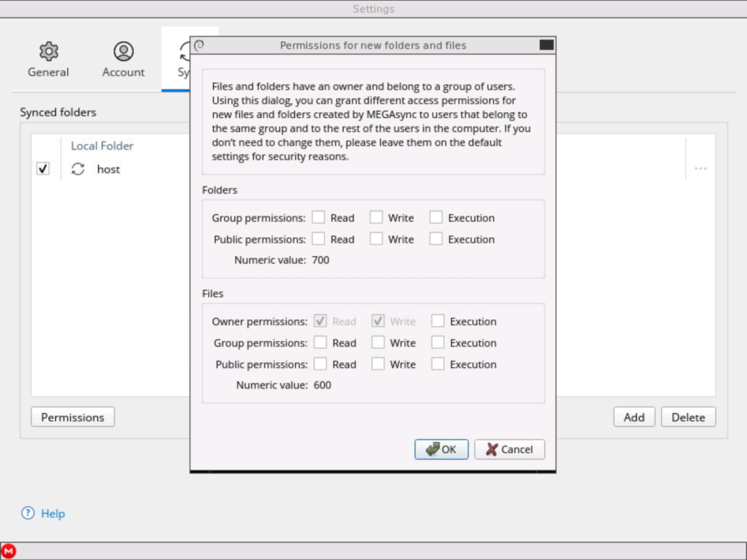The height and width of the screenshot is (560, 747).
Task: Click the sync arrows icon beside host
Action: pyautogui.click(x=78, y=169)
